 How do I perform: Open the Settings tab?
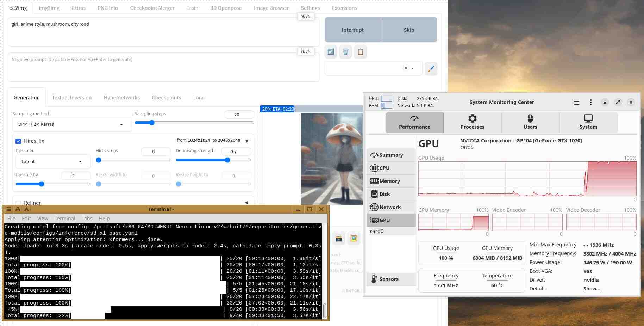[x=310, y=8]
